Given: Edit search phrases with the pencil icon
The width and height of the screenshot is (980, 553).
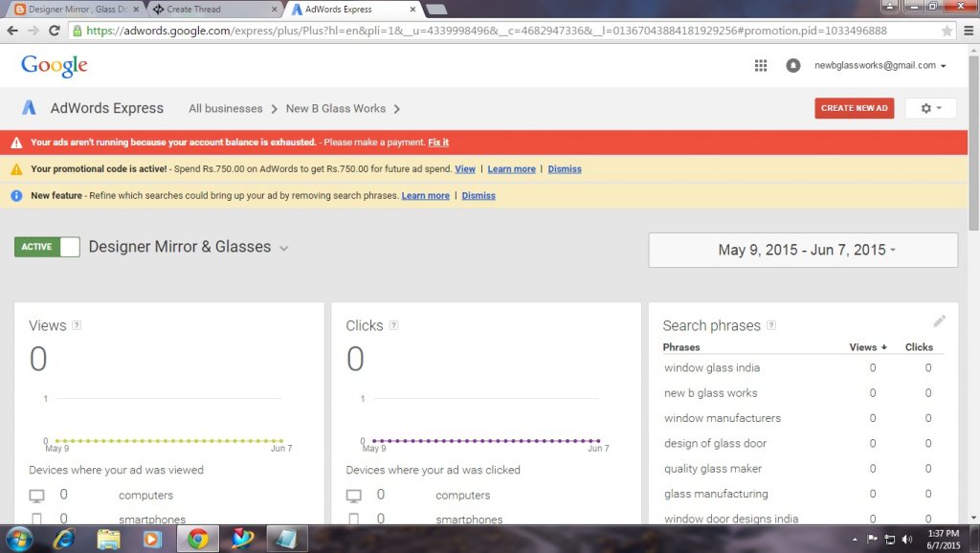Looking at the screenshot, I should [x=939, y=321].
